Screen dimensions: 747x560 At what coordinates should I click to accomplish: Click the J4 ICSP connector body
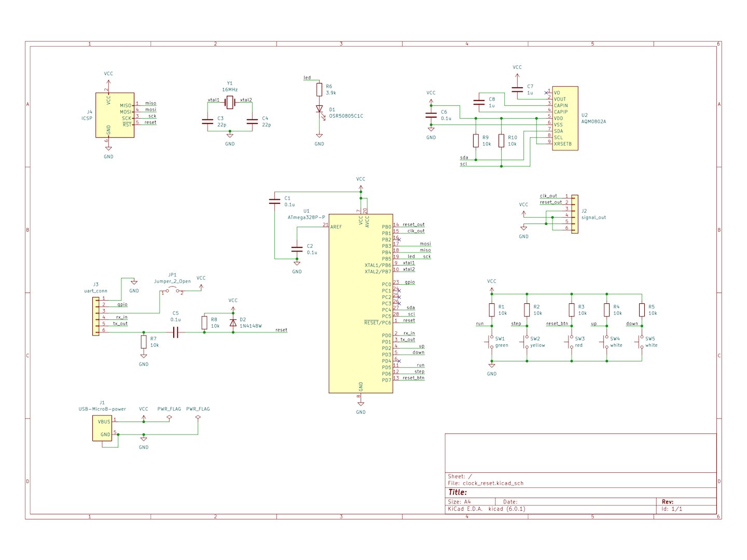pos(115,115)
